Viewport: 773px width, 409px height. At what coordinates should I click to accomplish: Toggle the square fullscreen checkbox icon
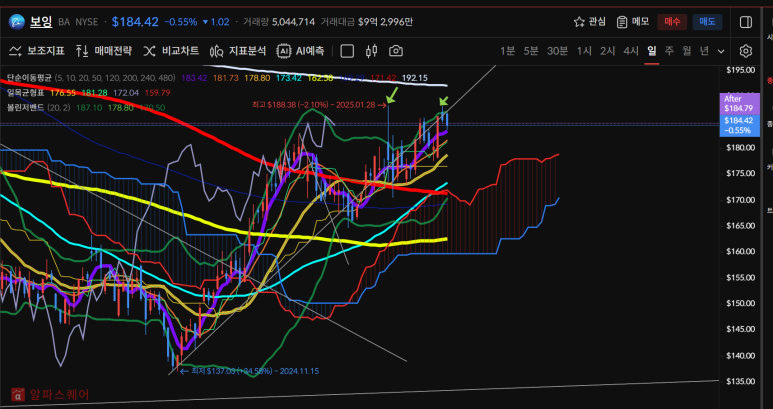click(347, 51)
